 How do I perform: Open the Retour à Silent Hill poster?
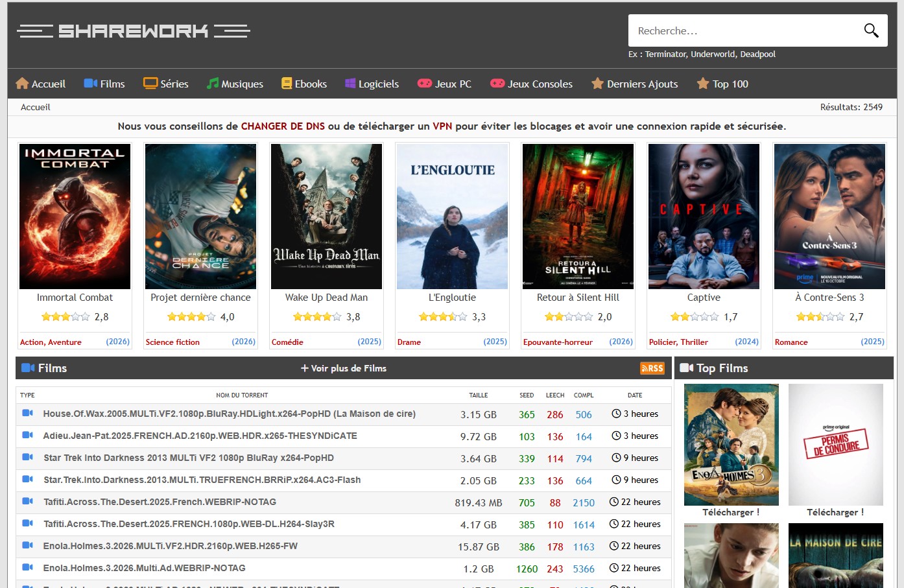point(578,217)
